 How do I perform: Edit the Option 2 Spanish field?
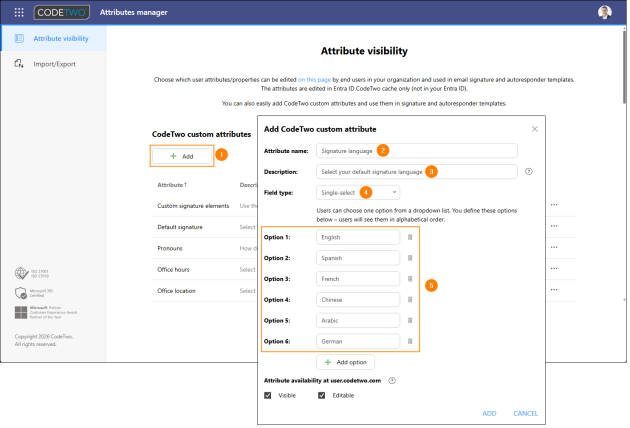click(x=358, y=258)
